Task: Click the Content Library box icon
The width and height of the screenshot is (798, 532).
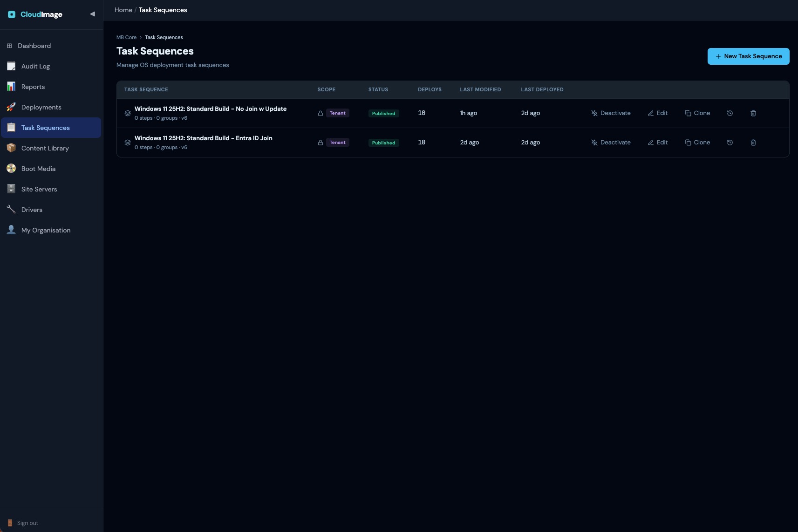Action: tap(11, 148)
